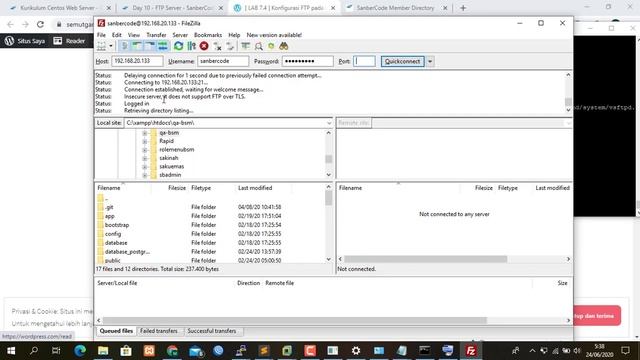Image resolution: width=640 pixels, height=360 pixels.
Task: Expand the sakuemas folder tree node
Action: click(144, 167)
